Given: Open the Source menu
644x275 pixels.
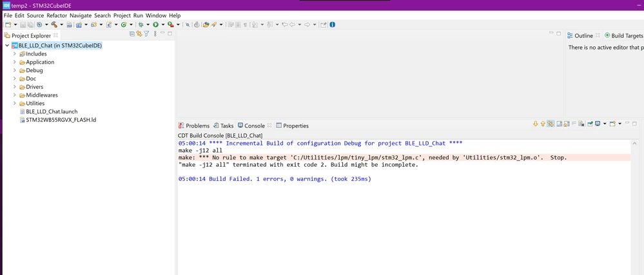Looking at the screenshot, I should pyautogui.click(x=35, y=15).
